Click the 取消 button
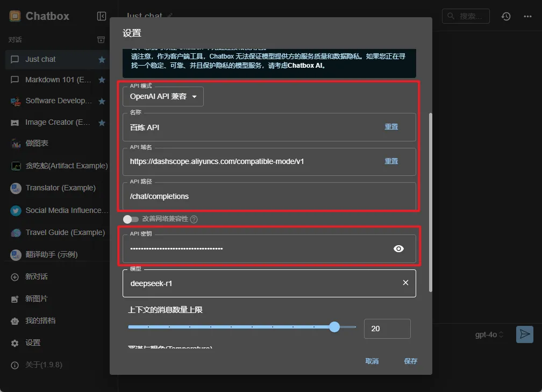Viewport: 542px width, 392px height. click(372, 361)
